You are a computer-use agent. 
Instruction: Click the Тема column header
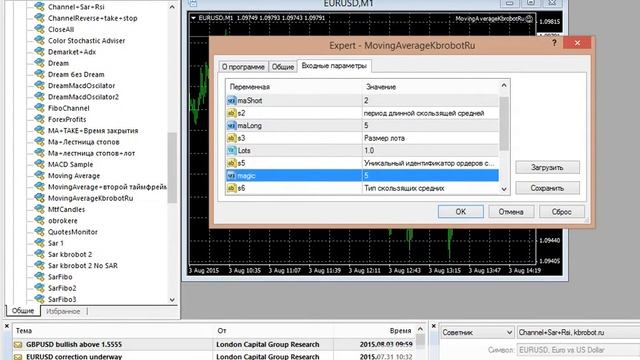tap(112, 331)
